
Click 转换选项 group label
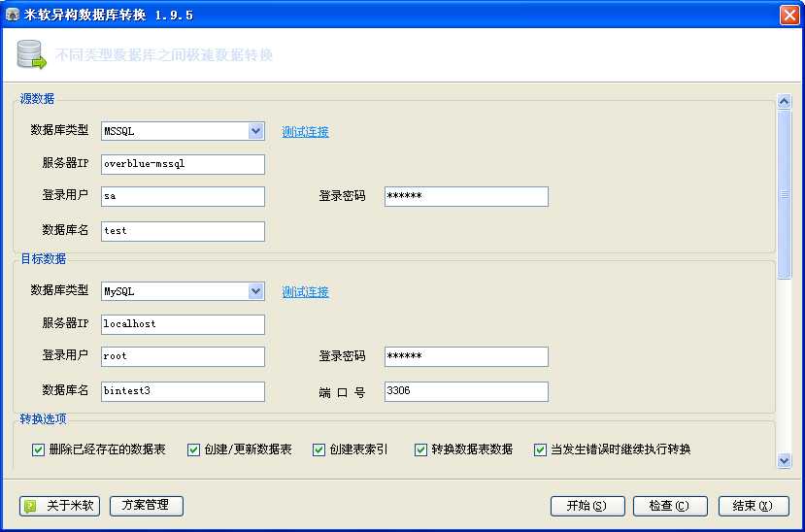click(x=43, y=418)
